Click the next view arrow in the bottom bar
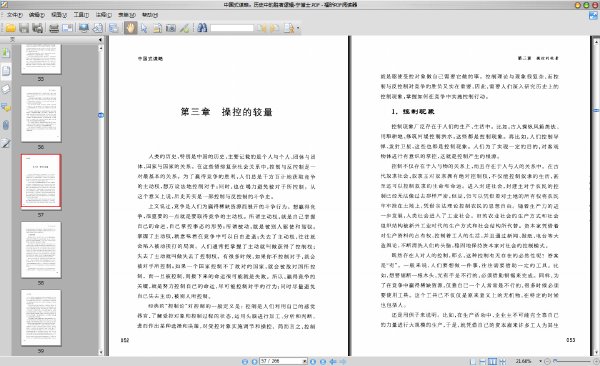The width and height of the screenshot is (600, 366). [342, 361]
